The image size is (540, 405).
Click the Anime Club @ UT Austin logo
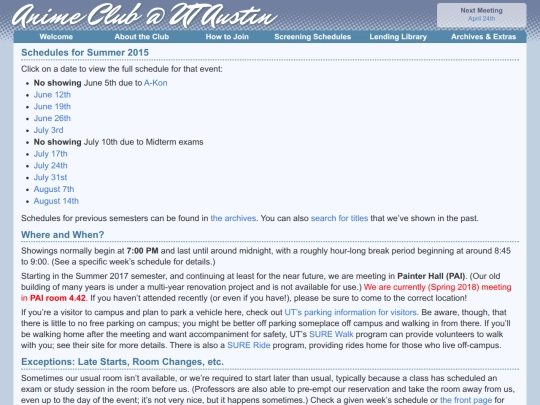(145, 16)
